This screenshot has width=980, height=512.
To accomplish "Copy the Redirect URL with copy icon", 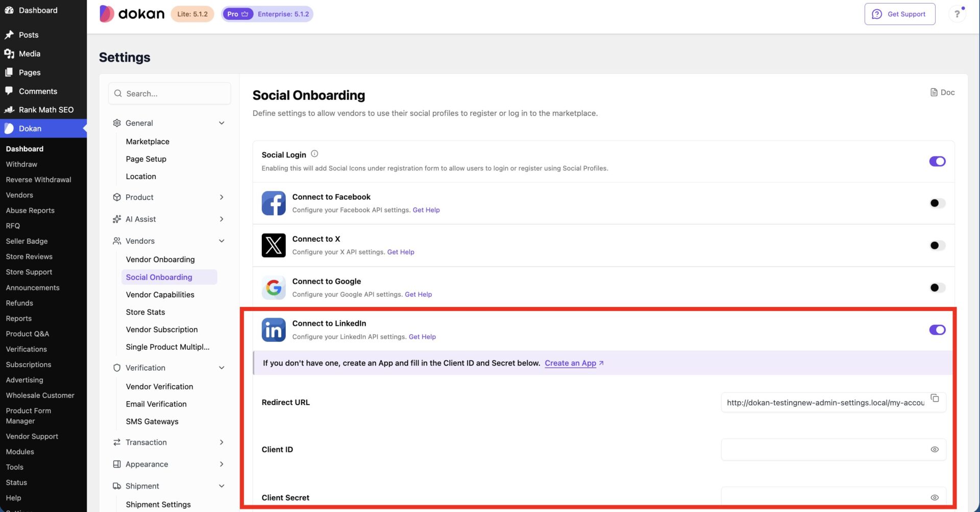I will point(935,398).
